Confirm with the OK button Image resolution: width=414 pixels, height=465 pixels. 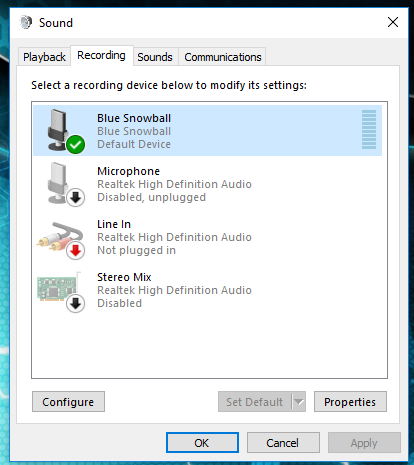202,443
